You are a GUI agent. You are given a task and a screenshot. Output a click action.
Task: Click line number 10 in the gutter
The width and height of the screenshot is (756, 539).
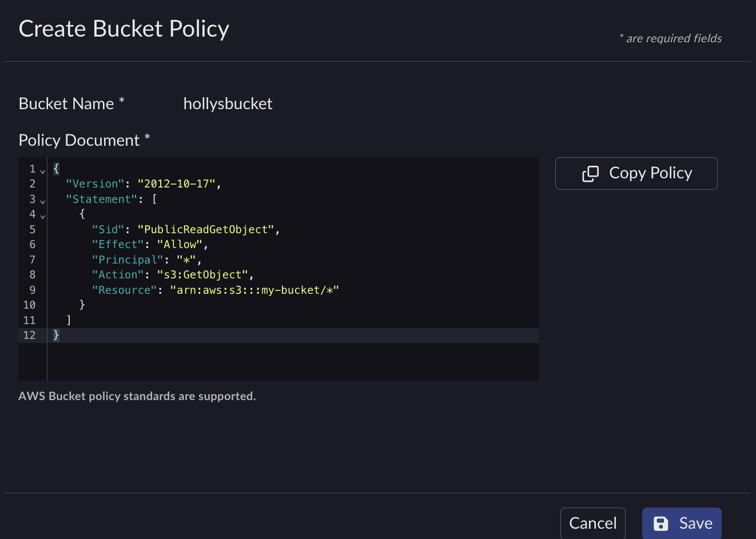(29, 305)
